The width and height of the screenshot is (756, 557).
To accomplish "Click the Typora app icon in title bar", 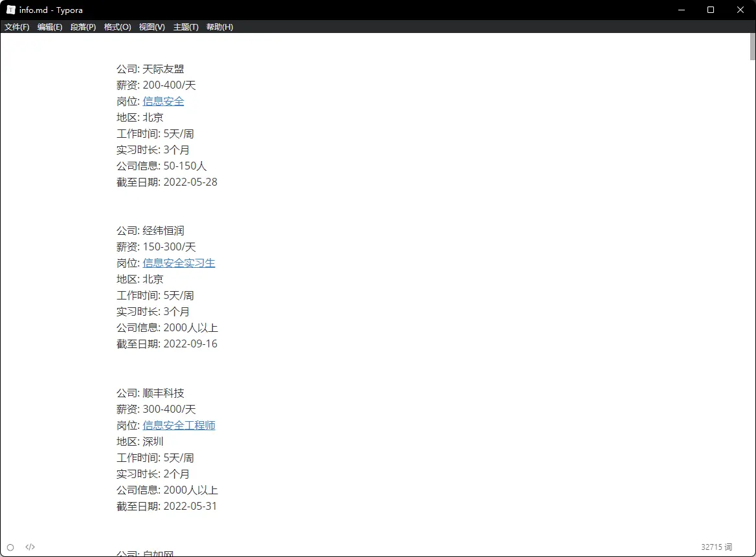I will click(10, 10).
